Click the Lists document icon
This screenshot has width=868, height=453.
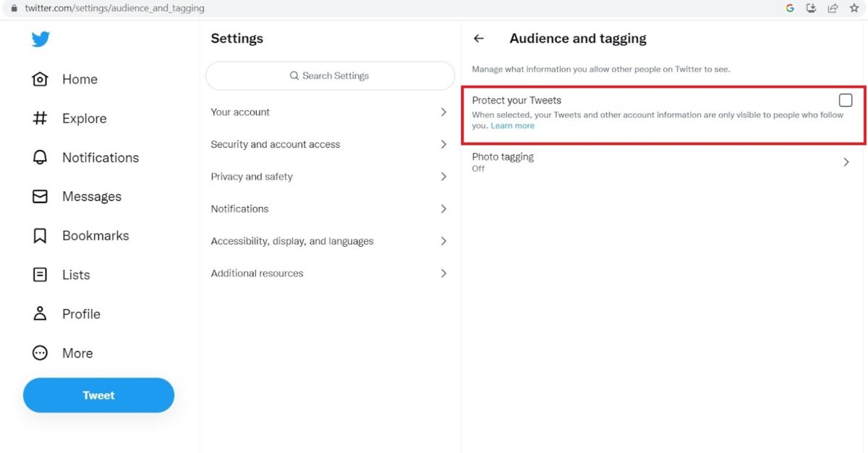coord(40,275)
